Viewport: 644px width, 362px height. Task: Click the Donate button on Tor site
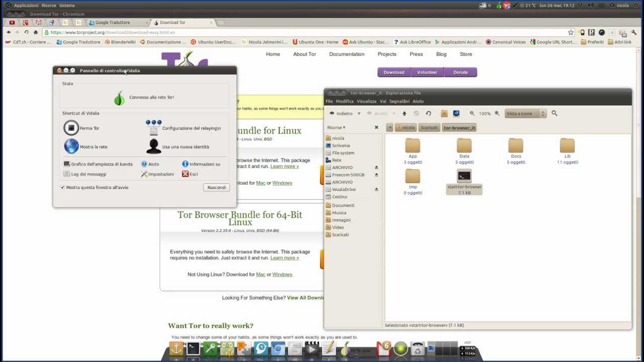coord(460,72)
